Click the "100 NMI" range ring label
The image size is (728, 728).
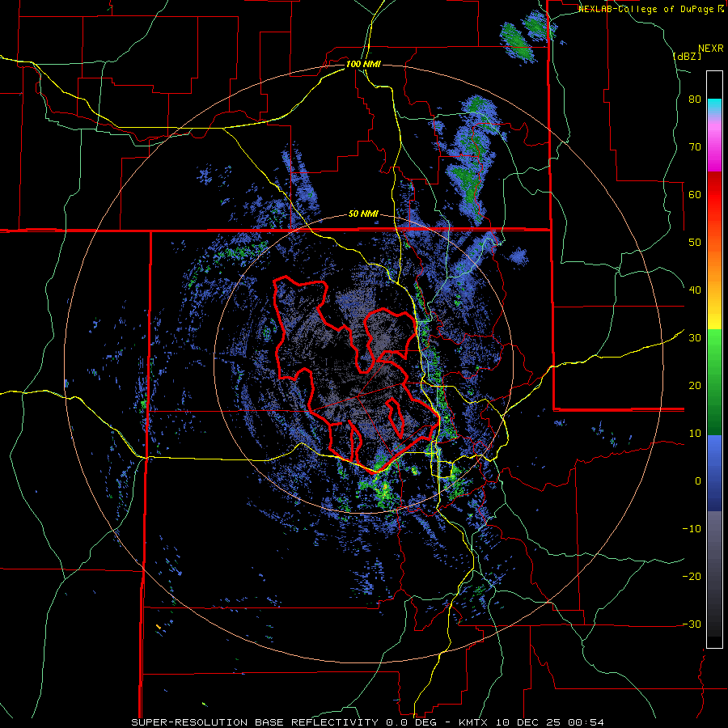363,64
